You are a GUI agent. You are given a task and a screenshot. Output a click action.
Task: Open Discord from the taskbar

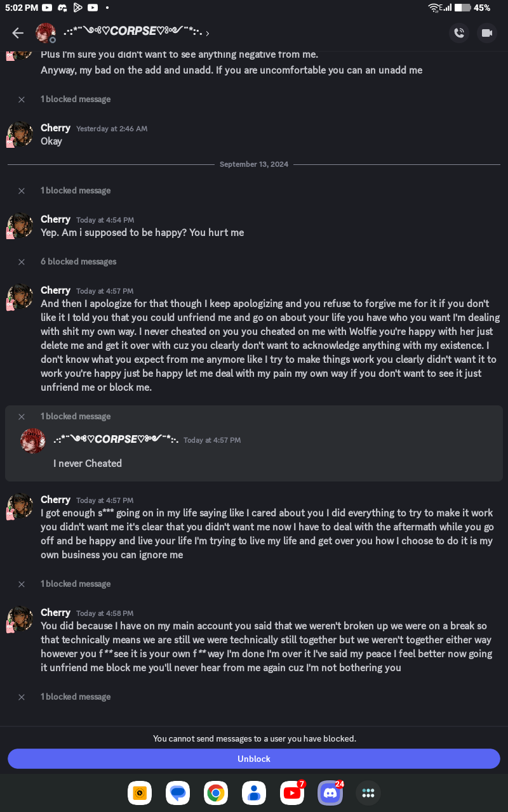coord(330,793)
